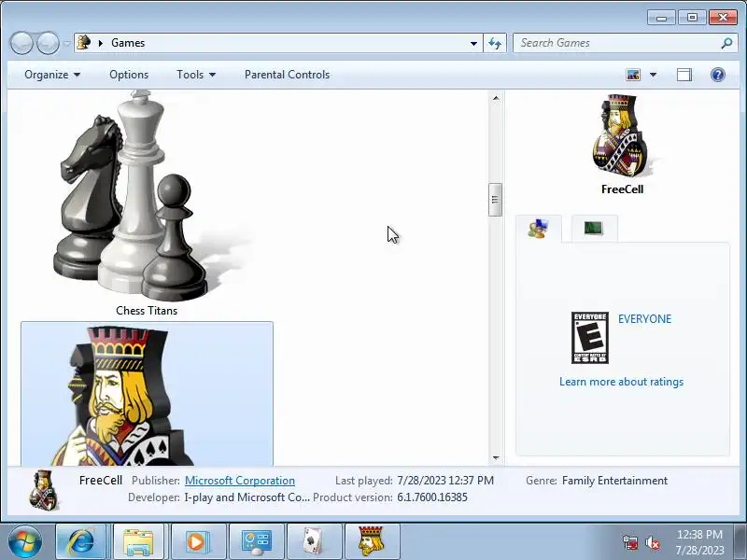This screenshot has width=747, height=560.
Task: Click the ESRB Everyone rating badge
Action: 590,338
